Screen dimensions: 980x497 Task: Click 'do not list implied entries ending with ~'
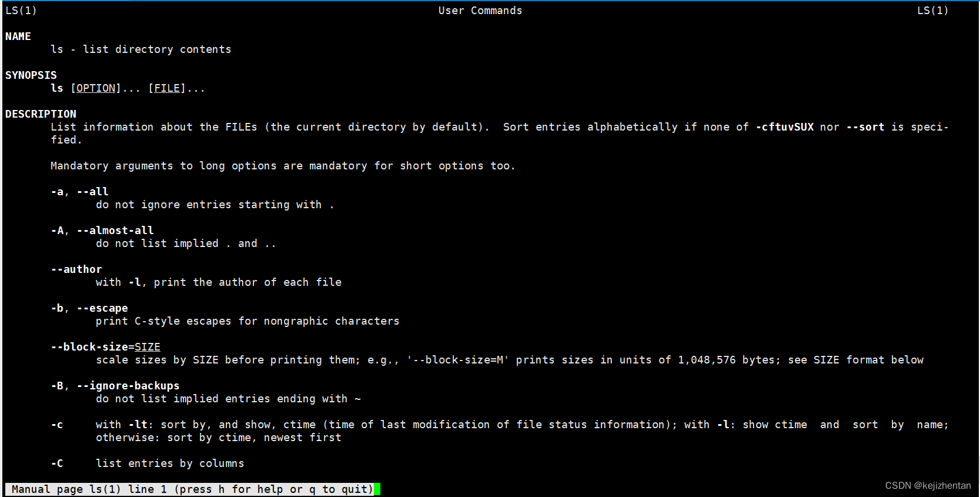click(x=228, y=399)
